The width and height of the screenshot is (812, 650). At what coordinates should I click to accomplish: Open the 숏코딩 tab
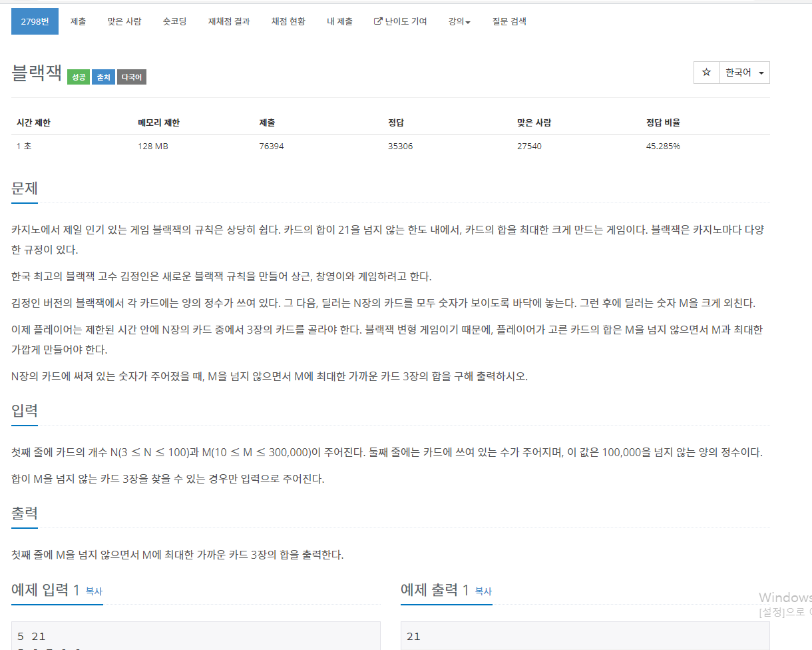coord(174,21)
